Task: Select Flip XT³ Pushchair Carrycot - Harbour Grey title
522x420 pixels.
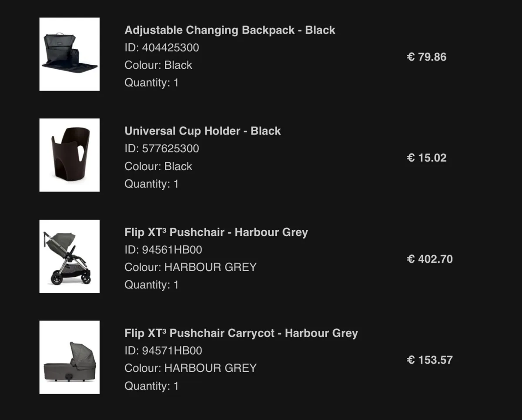Action: click(x=241, y=333)
